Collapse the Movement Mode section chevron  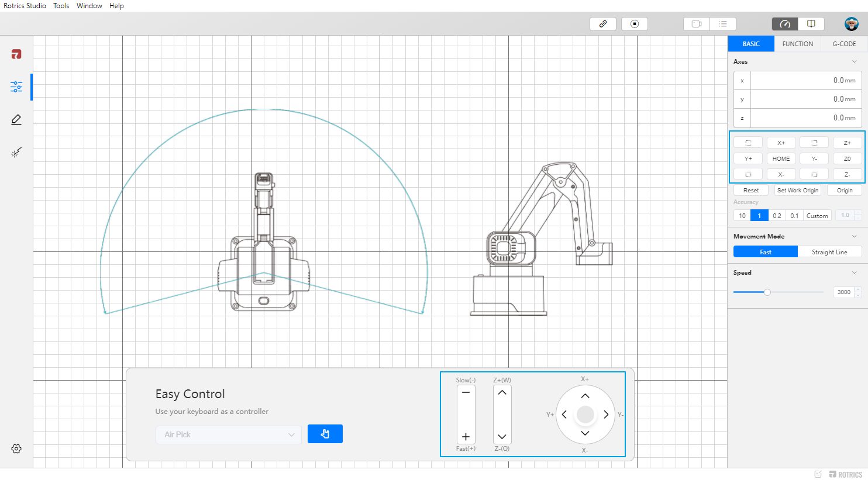click(x=855, y=236)
